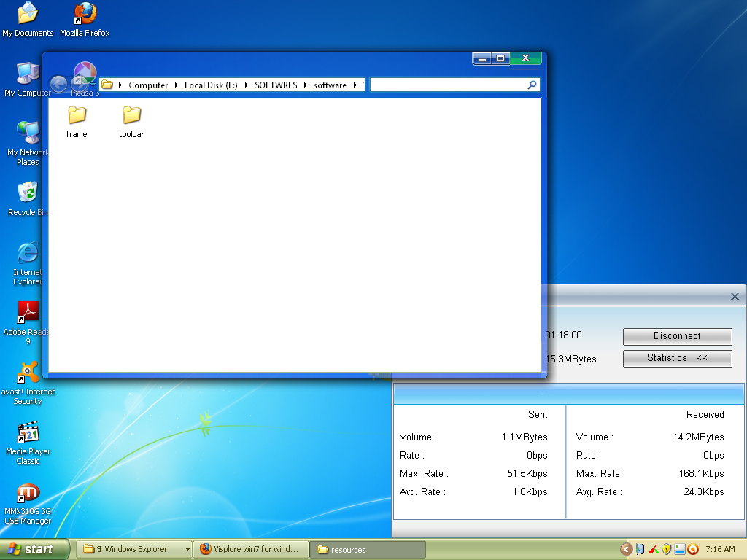Collapse statistics using the Statistics button
The height and width of the screenshot is (560, 747).
(677, 358)
